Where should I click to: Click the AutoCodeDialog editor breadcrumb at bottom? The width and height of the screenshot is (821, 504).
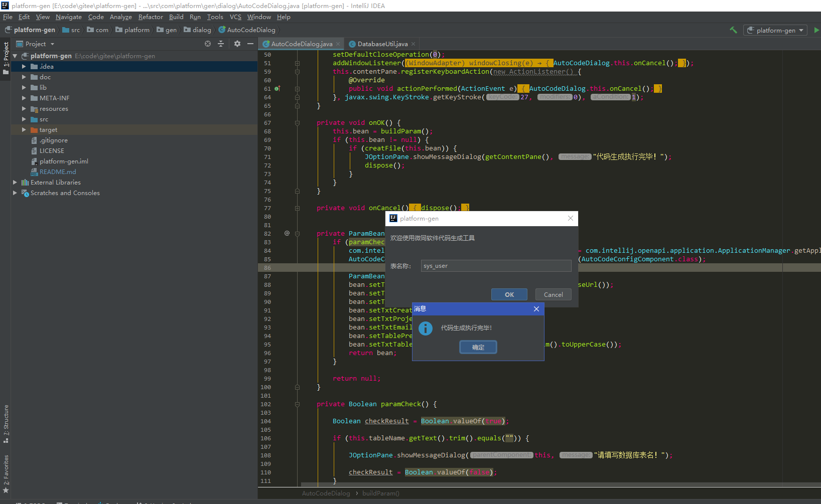click(326, 493)
